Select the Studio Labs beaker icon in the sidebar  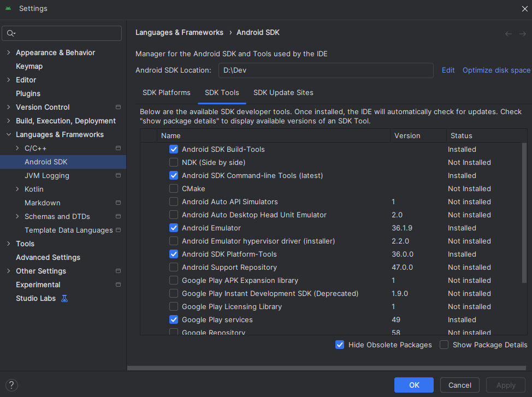65,298
